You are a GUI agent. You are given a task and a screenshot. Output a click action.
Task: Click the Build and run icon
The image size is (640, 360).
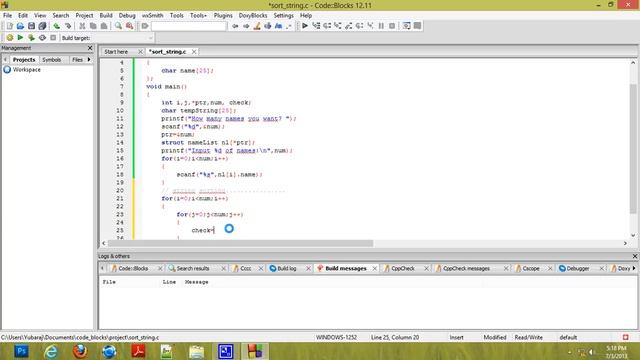pyautogui.click(x=31, y=38)
